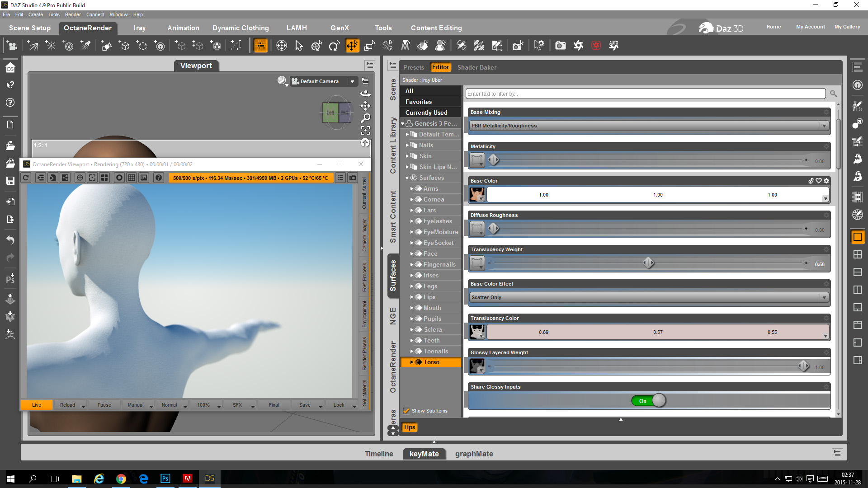
Task: Open the Base Color Effect dropdown
Action: coord(649,297)
